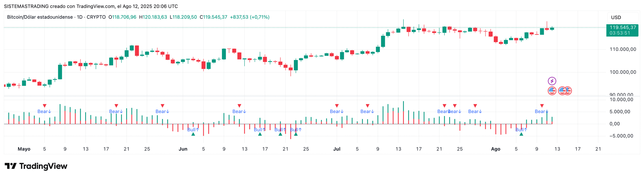Viewport: 644px width, 178px height.
Task: Click the 'Bear↓' label near June 13
Action: tap(239, 111)
